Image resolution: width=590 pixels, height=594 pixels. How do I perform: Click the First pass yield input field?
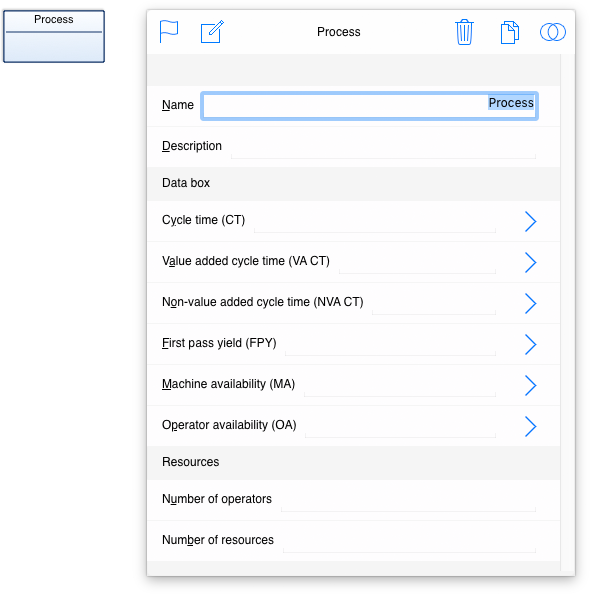pos(390,345)
